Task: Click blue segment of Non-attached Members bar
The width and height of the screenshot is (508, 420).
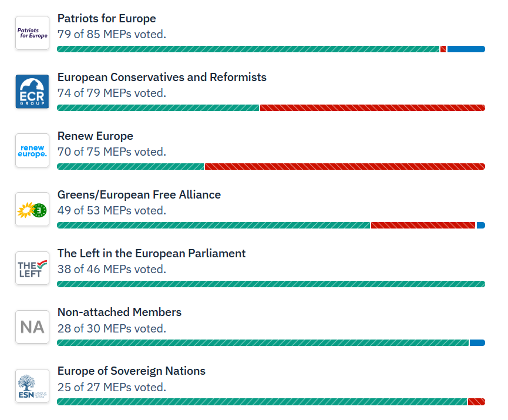Action: 477,343
